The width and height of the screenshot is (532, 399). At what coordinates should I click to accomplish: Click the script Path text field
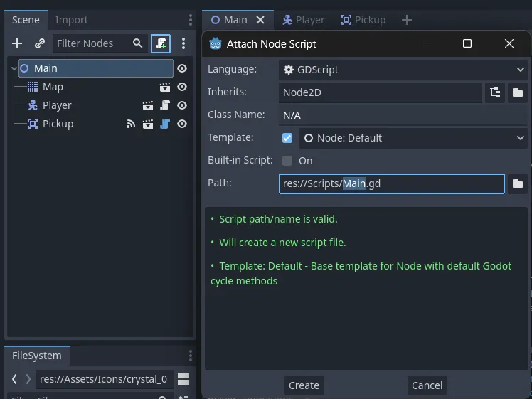(x=392, y=183)
